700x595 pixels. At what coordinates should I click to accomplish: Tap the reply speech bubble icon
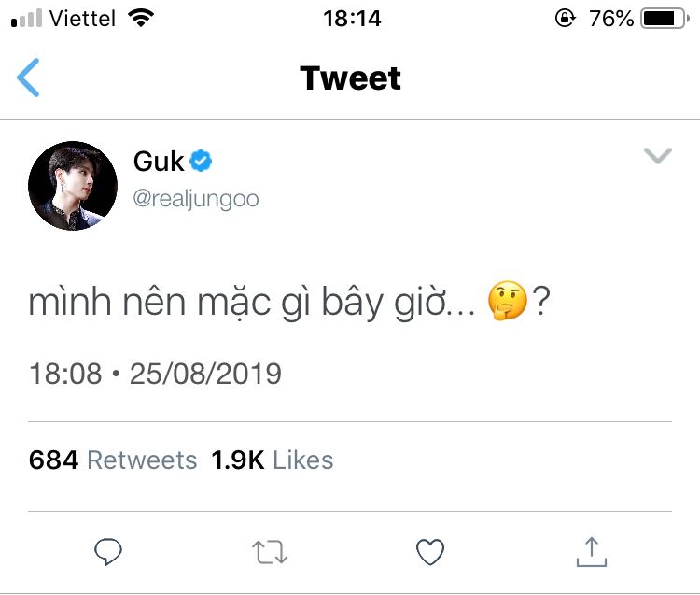pos(109,552)
